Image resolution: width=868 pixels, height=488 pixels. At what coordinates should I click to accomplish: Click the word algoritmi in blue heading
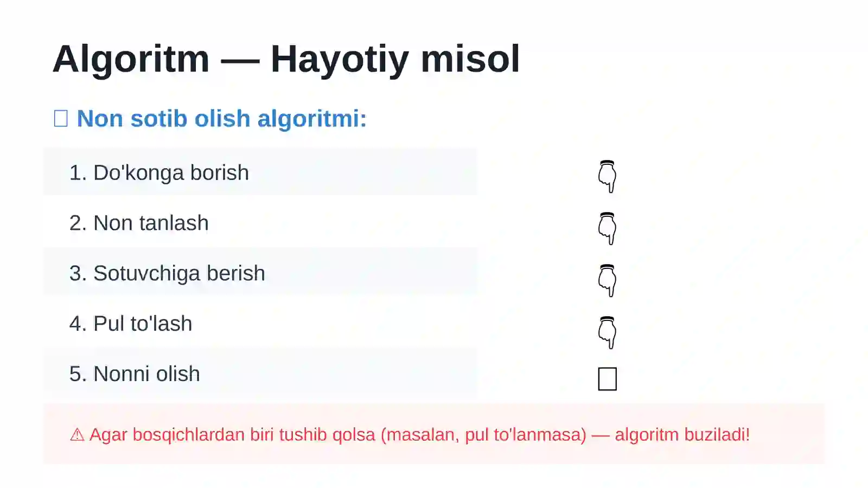click(311, 118)
